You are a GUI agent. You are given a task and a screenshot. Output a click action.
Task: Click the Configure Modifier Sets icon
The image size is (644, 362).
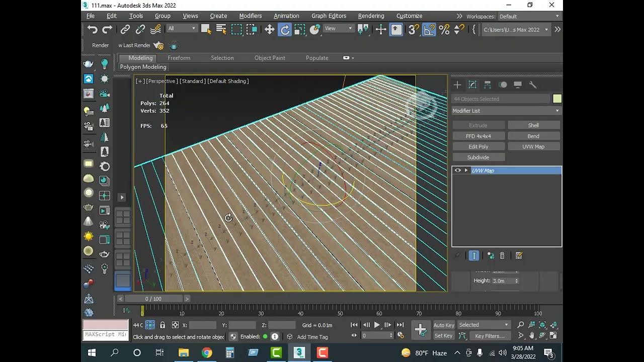click(x=519, y=256)
